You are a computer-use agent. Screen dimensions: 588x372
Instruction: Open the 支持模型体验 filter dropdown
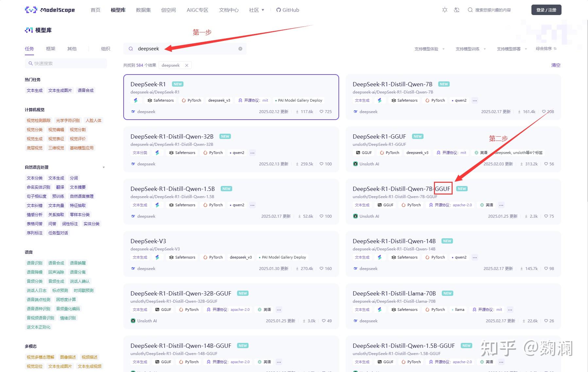pyautogui.click(x=430, y=49)
